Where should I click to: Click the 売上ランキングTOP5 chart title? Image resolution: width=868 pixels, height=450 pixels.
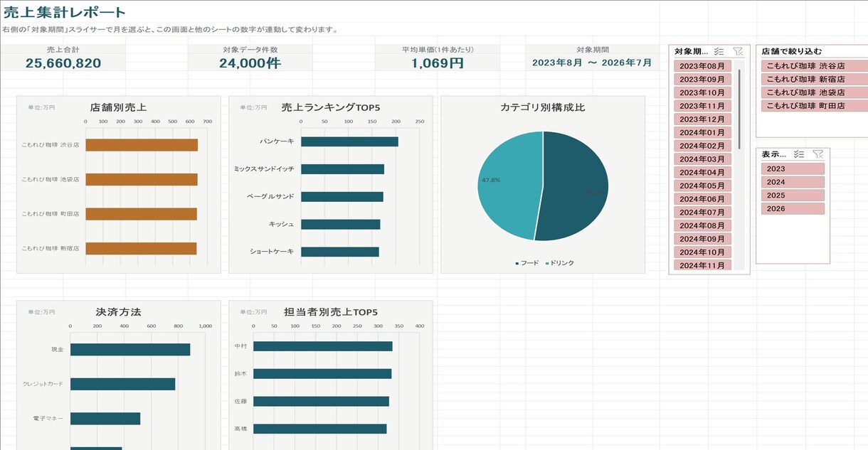[331, 107]
